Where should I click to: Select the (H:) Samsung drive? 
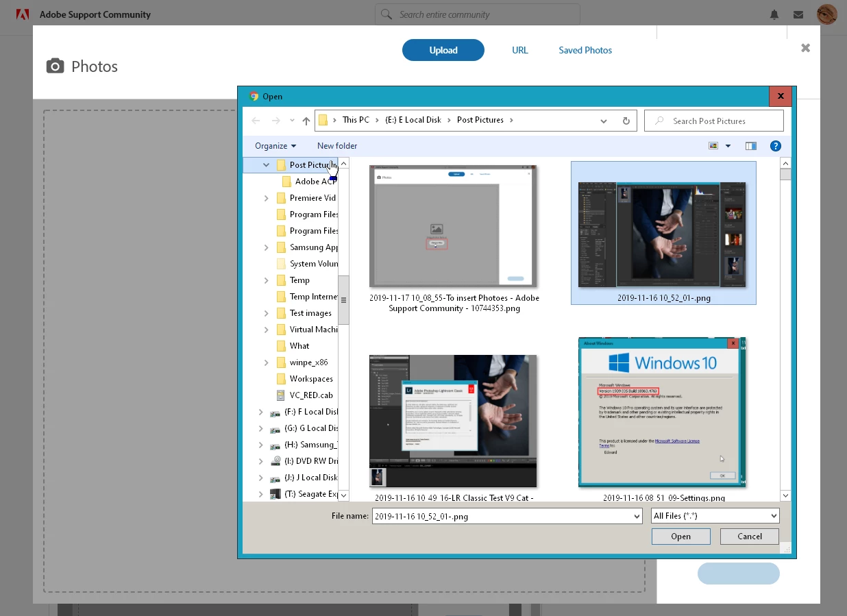click(x=304, y=445)
